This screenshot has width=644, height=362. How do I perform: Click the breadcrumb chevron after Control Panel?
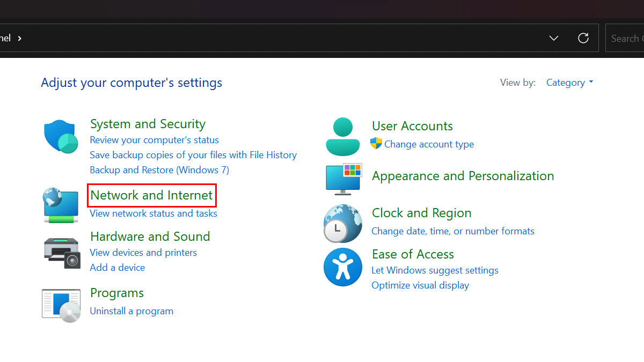click(20, 38)
